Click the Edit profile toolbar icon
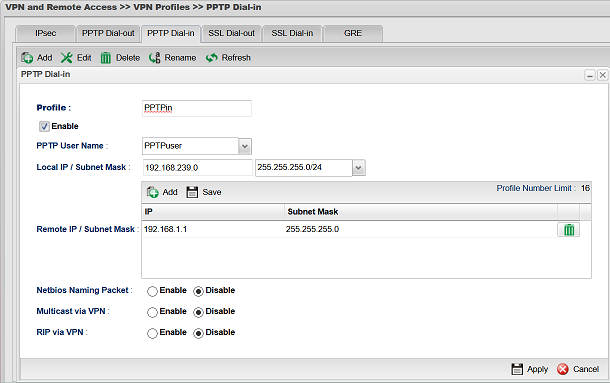Image resolution: width=610 pixels, height=383 pixels. 67,58
